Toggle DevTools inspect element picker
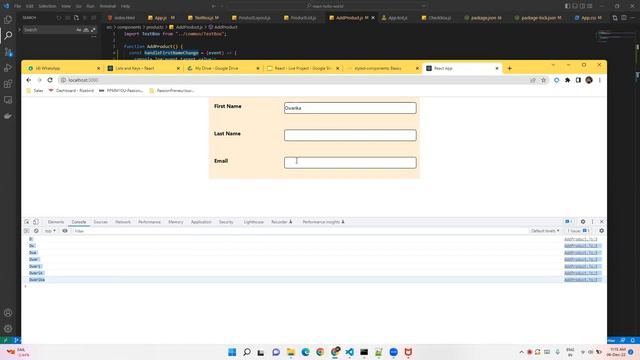Viewport: 640px width, 360px height. [x=27, y=222]
